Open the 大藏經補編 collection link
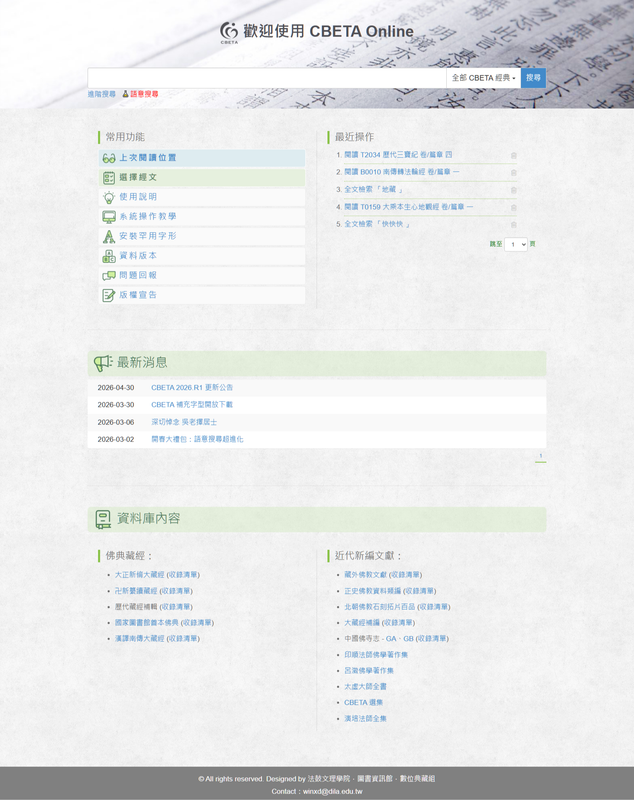This screenshot has height=800, width=634. pos(362,622)
